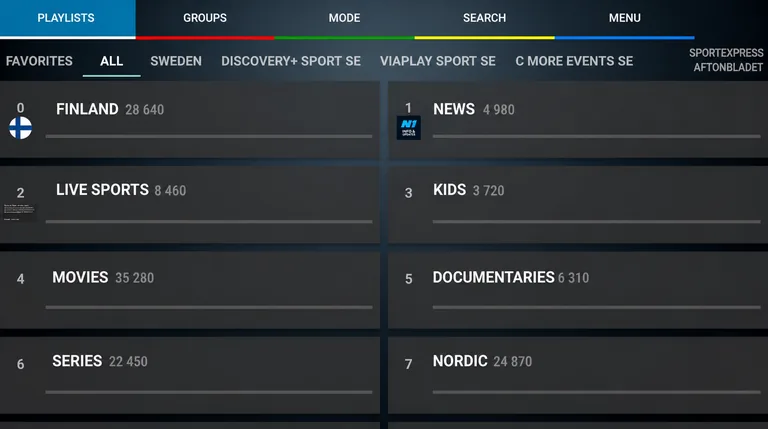768x429 pixels.
Task: Click the Nordic count 24 870
Action: pos(513,362)
